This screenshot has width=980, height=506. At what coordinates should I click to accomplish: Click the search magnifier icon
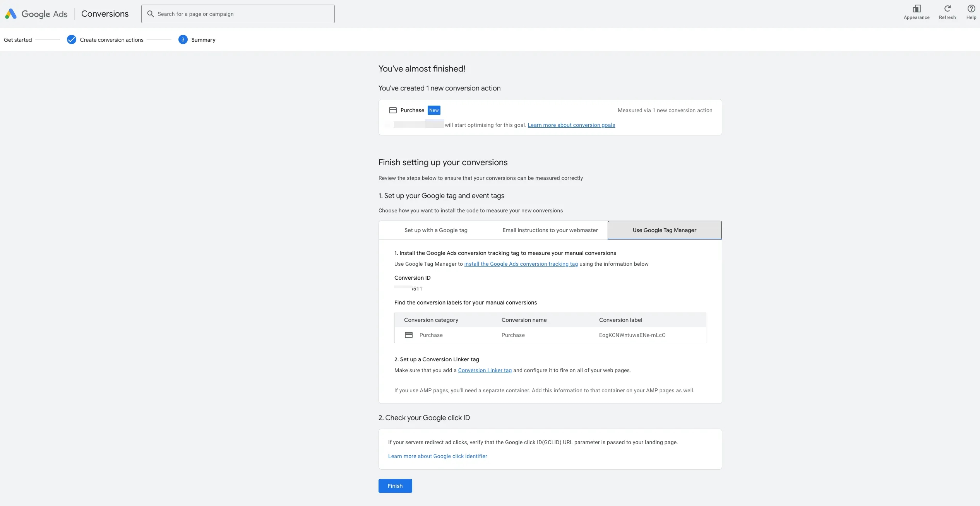point(151,14)
